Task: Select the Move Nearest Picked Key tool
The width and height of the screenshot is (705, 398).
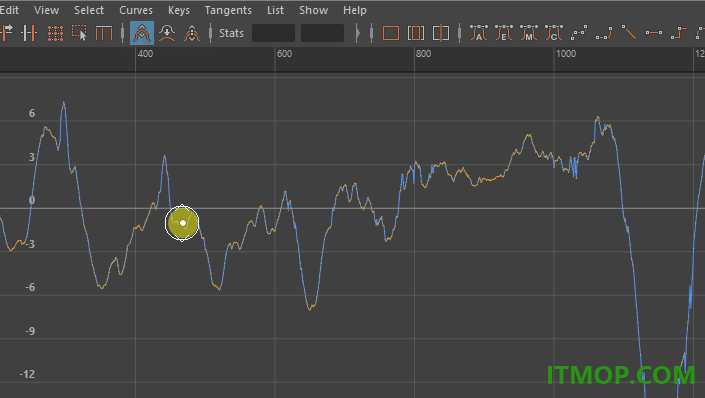Action: (x=6, y=33)
